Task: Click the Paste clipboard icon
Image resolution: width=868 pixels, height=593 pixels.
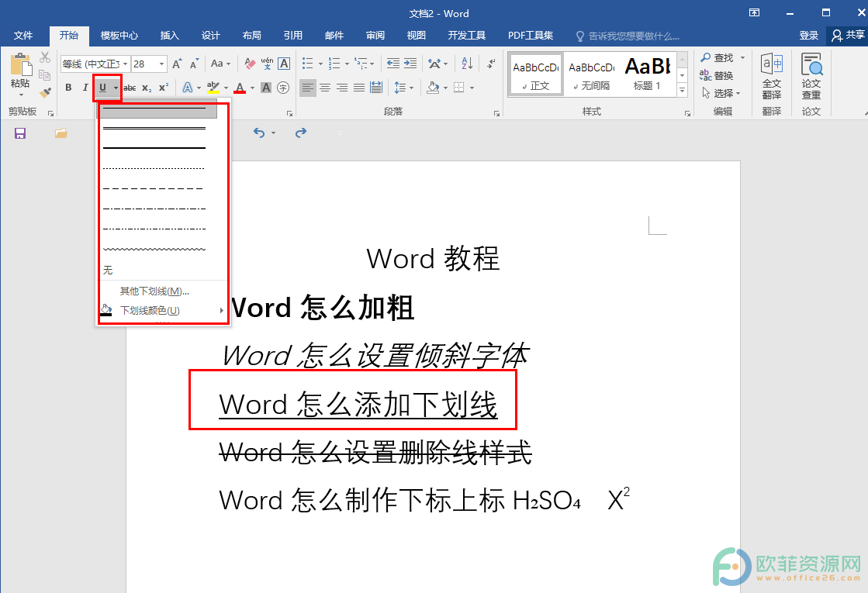Action: 21,64
